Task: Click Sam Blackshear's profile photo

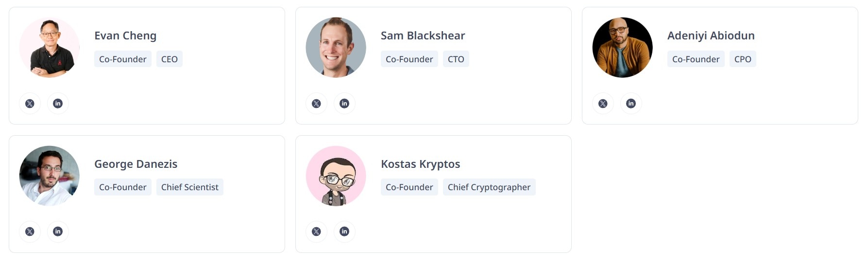Action: pos(336,48)
